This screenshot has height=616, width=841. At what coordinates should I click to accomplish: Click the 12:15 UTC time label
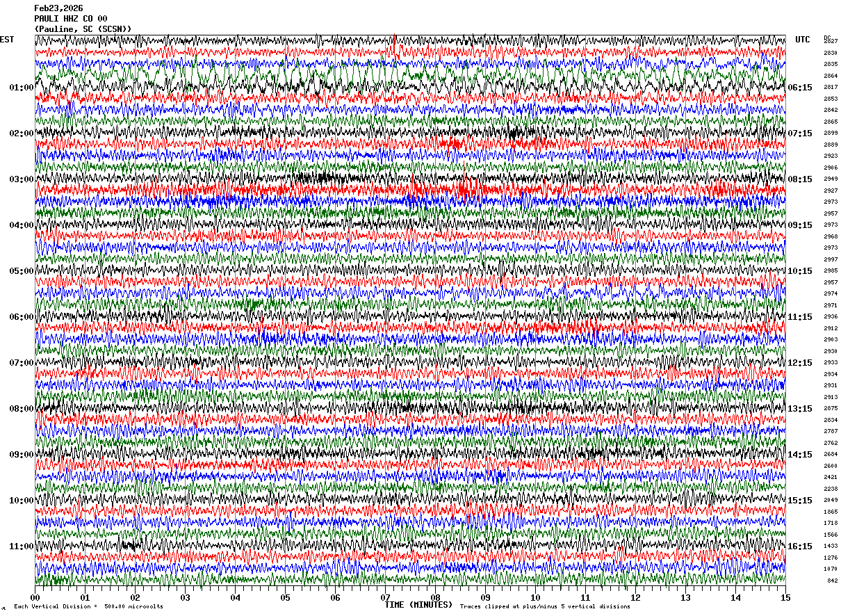click(x=800, y=363)
